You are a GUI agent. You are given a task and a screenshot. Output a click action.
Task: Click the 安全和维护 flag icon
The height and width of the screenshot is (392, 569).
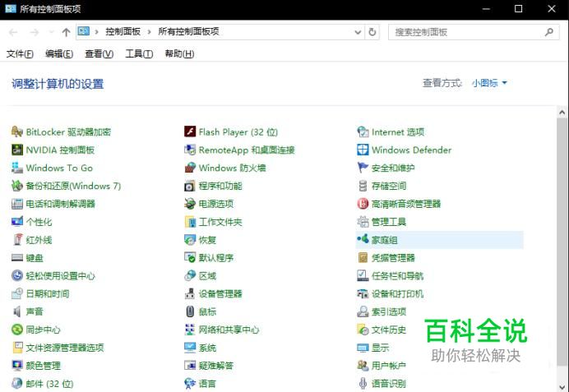pyautogui.click(x=363, y=168)
